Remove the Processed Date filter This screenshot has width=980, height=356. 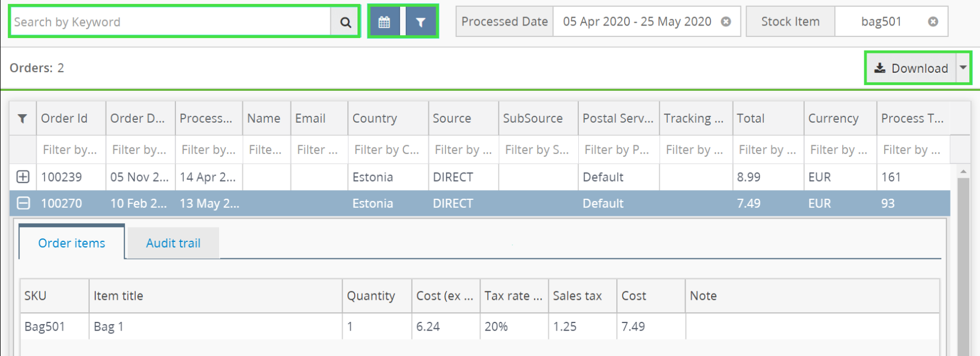pos(726,22)
